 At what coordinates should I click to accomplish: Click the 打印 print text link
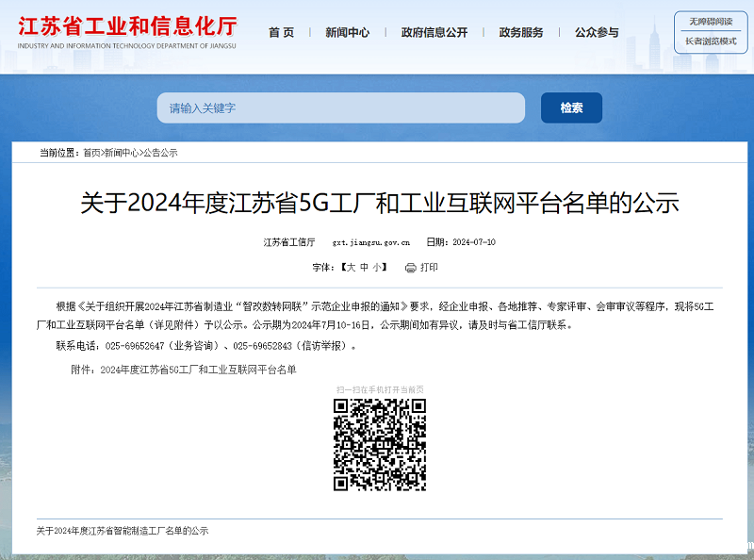[429, 268]
